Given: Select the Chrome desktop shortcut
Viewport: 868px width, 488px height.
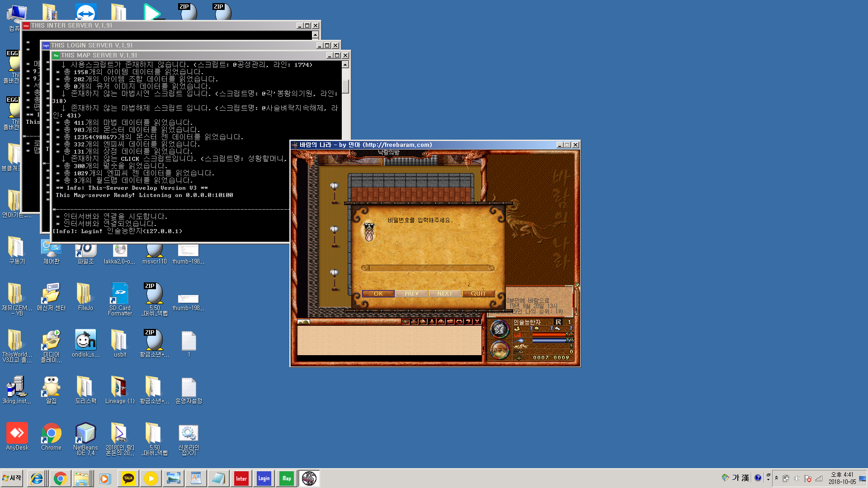Looking at the screenshot, I should point(51,436).
